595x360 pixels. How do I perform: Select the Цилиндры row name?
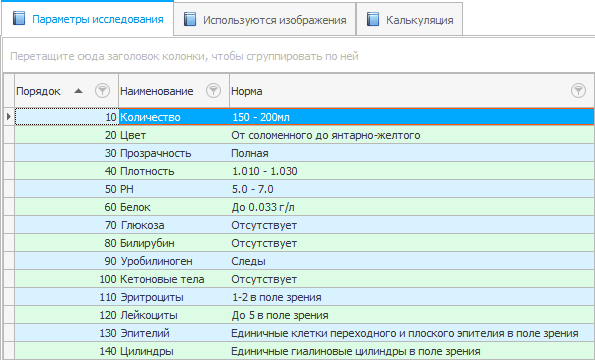coord(147,351)
